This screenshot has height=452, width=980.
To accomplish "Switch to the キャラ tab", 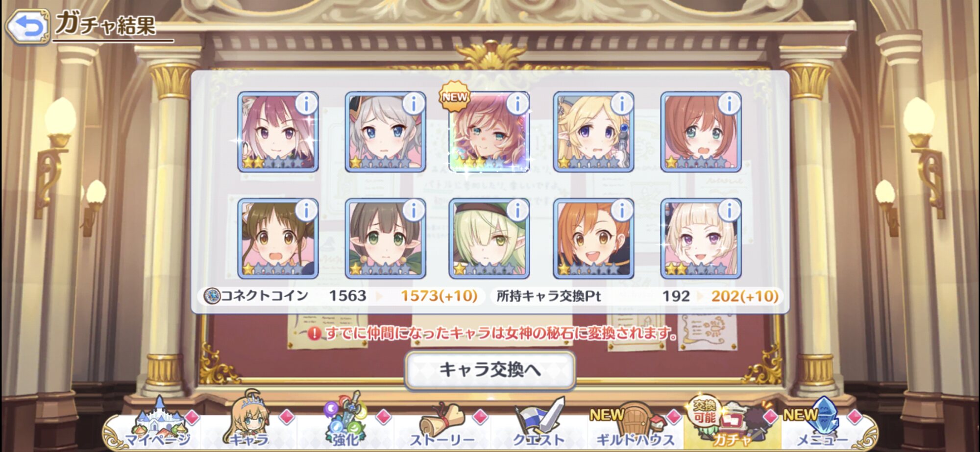I will click(x=250, y=424).
